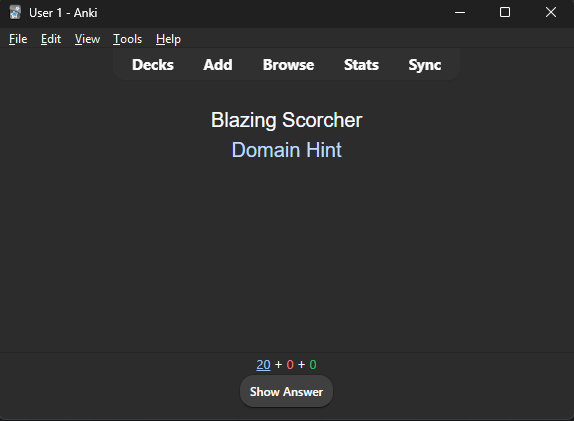Open the Edit menu

pos(51,39)
